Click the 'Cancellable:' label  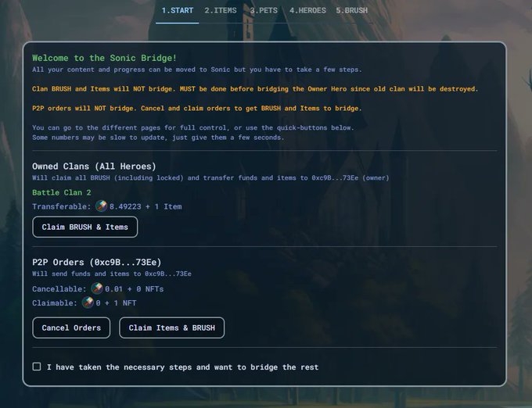59,289
